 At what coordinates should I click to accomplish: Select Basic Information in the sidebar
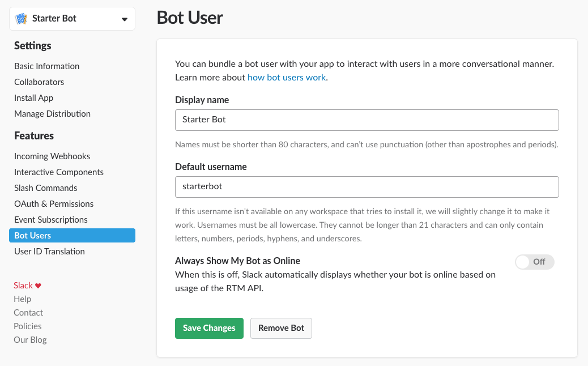click(x=46, y=66)
